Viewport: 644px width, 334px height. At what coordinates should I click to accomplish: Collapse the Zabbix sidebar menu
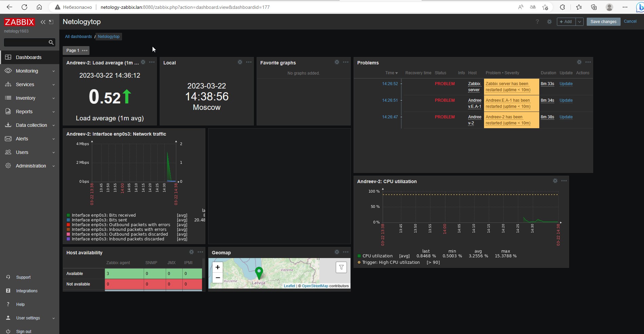43,22
